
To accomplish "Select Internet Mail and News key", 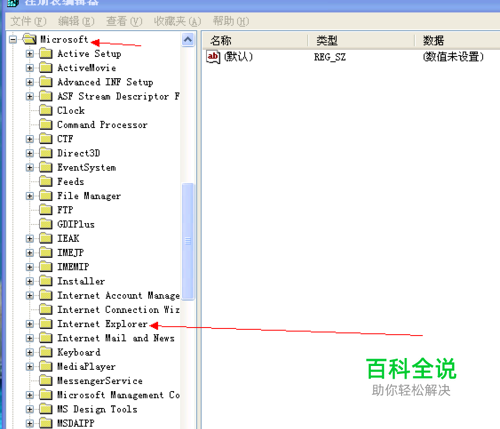I will click(116, 338).
